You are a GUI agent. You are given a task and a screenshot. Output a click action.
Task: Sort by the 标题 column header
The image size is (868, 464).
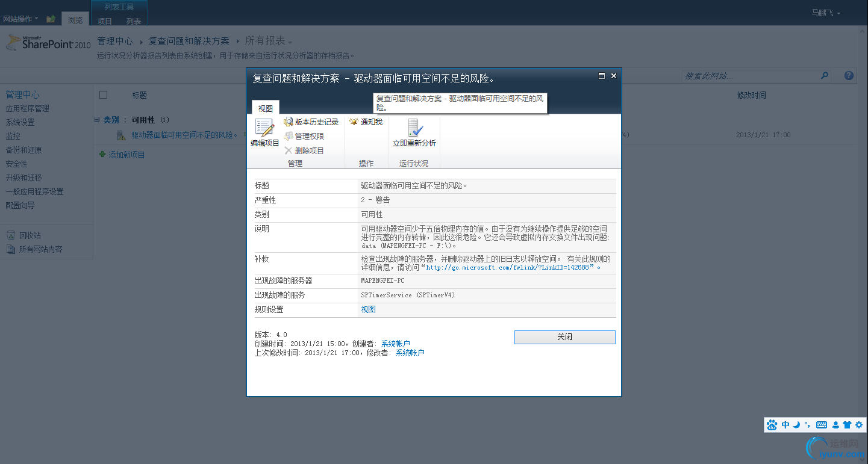pos(140,95)
